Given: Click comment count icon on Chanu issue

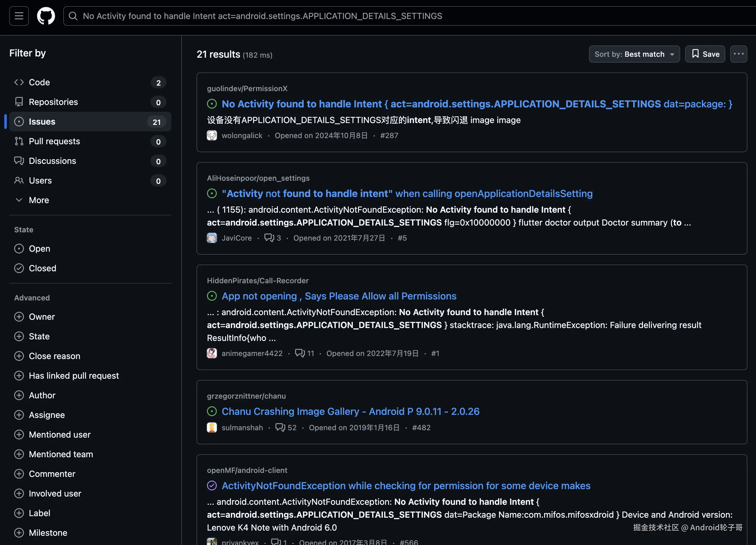Looking at the screenshot, I should (280, 427).
